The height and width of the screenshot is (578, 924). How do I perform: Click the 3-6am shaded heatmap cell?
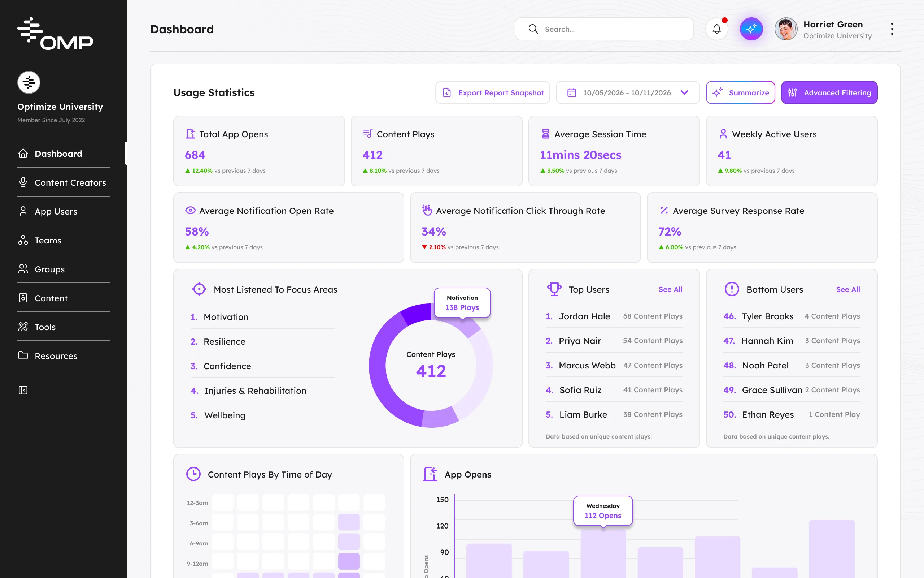point(349,522)
